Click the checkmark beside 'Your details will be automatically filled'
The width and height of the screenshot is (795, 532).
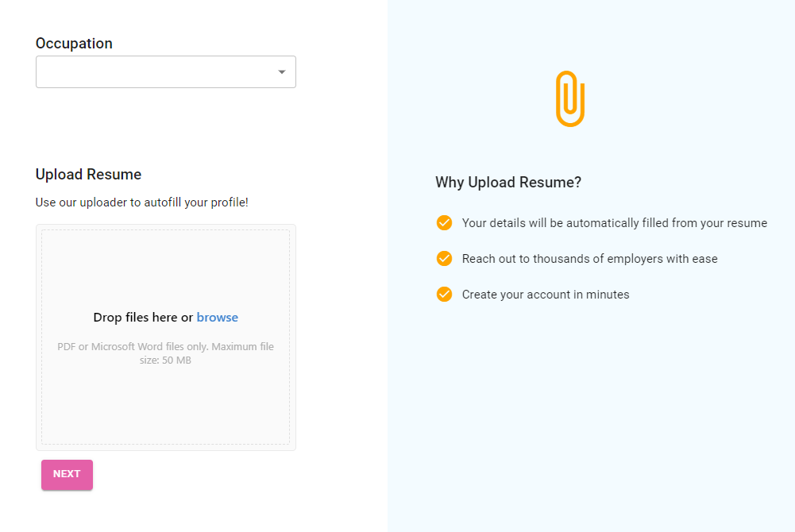coord(444,222)
